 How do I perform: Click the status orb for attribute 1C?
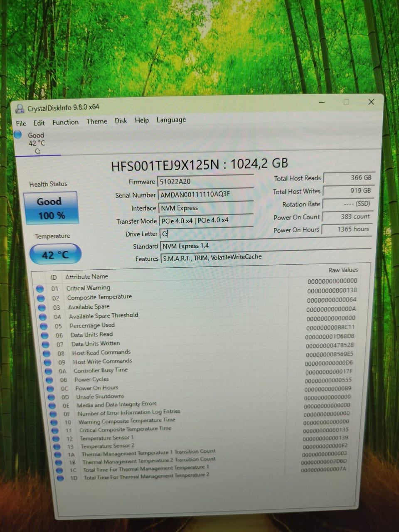(59, 470)
